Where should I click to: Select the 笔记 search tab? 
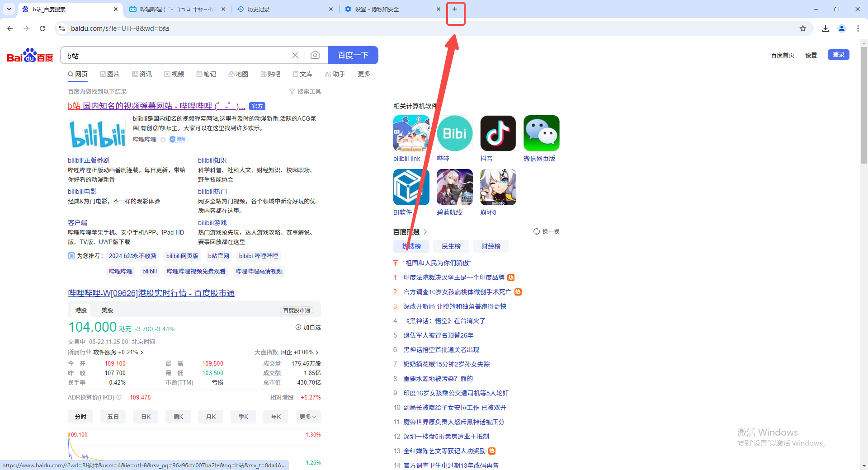click(x=206, y=74)
